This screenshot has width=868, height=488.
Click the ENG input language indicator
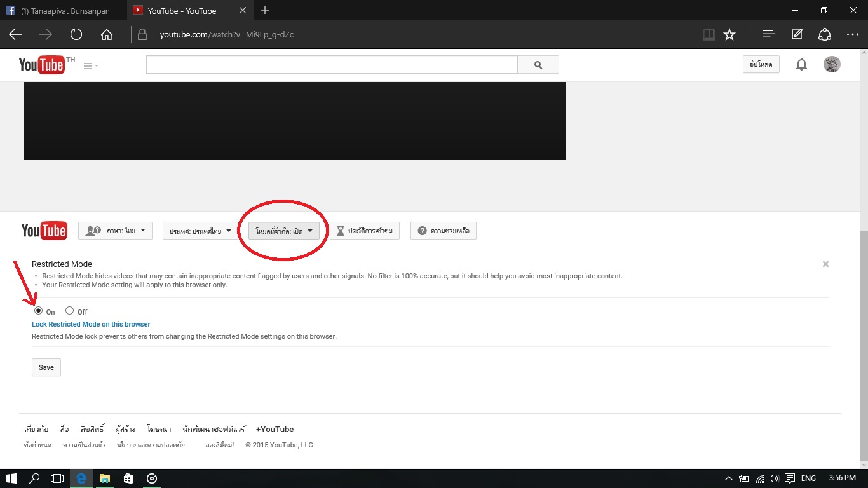(808, 478)
